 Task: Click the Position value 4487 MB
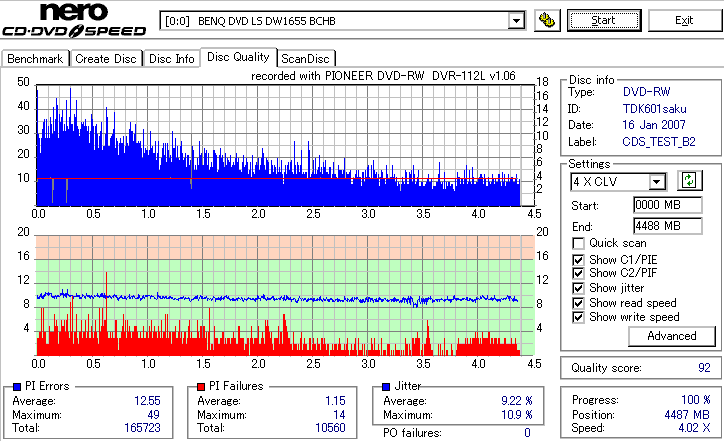tap(687, 415)
